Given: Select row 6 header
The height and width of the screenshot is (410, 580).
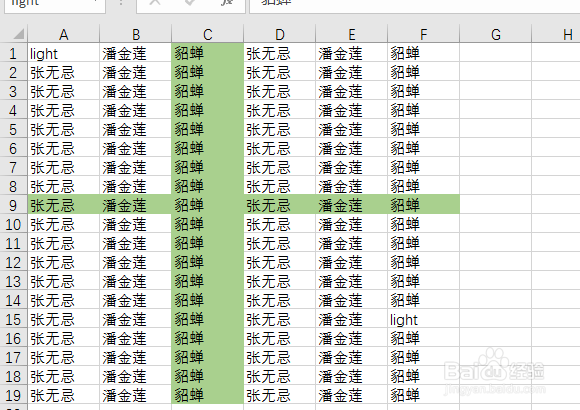Looking at the screenshot, I should pyautogui.click(x=14, y=148).
